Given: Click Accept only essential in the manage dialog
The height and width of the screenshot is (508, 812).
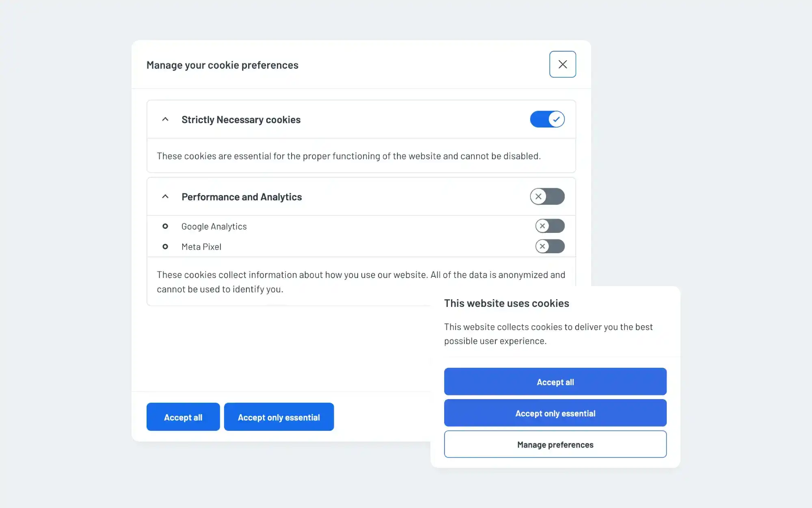Looking at the screenshot, I should pos(279,417).
